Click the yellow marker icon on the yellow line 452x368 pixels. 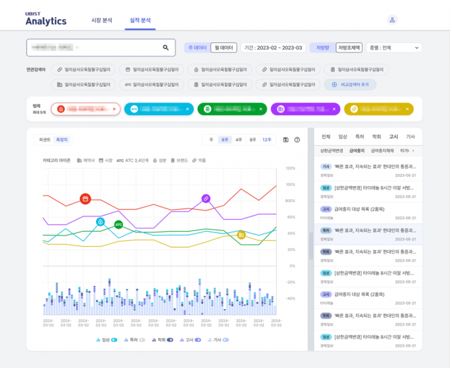pos(241,235)
